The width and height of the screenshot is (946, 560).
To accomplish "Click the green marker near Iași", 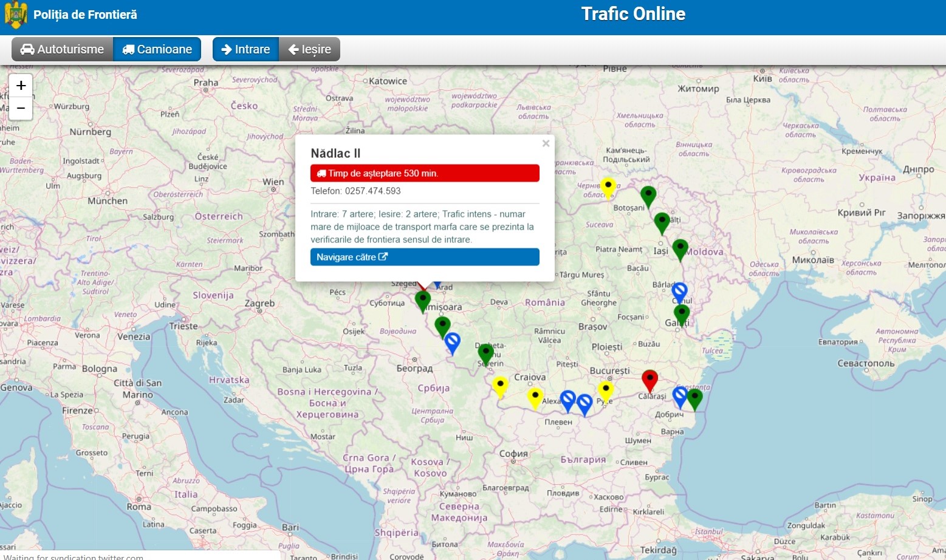I will click(680, 248).
